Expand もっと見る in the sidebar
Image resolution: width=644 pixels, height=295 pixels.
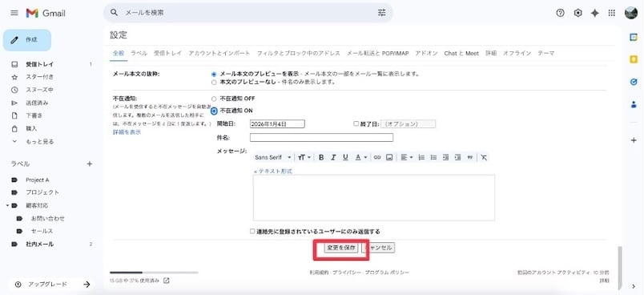coord(39,142)
